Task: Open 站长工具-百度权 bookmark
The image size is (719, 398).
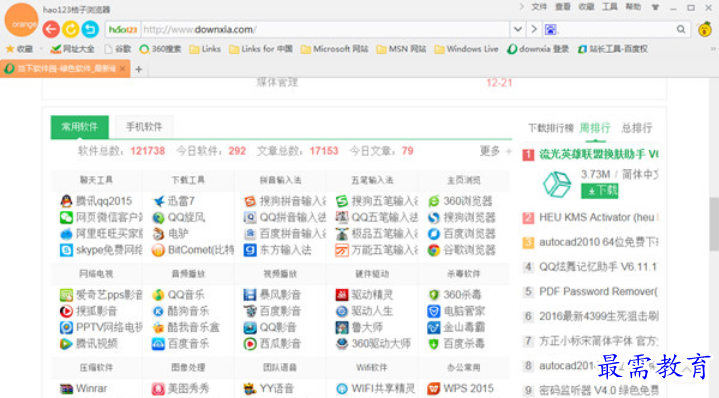Action: (x=613, y=49)
